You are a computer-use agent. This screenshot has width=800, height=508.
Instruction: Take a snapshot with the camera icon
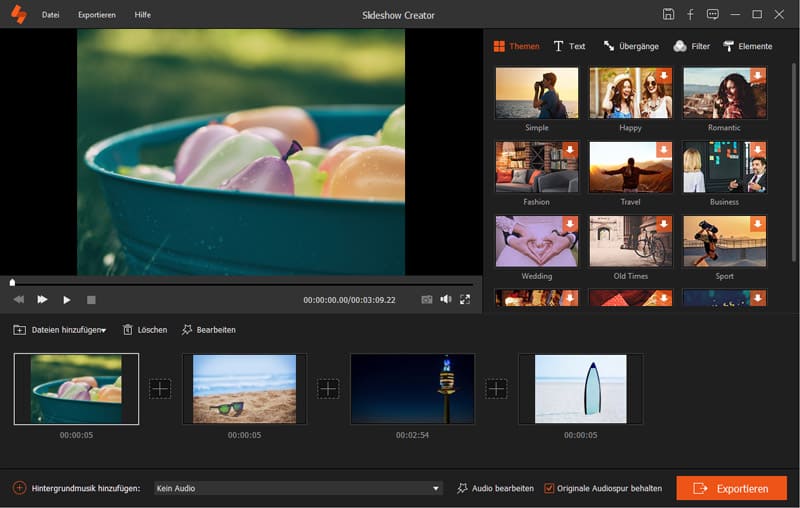[x=427, y=299]
